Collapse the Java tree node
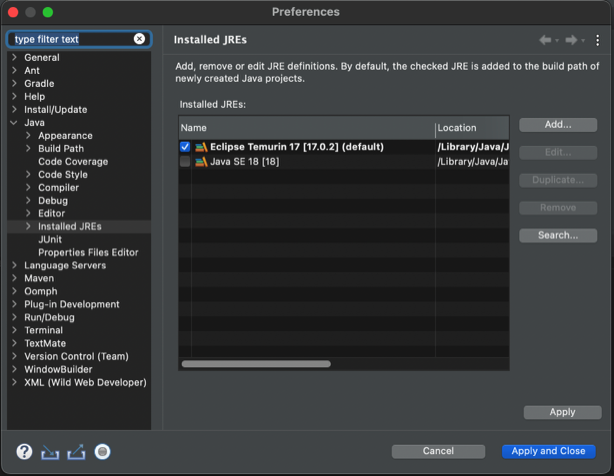Screen dimensions: 614x476 [x=14, y=123]
